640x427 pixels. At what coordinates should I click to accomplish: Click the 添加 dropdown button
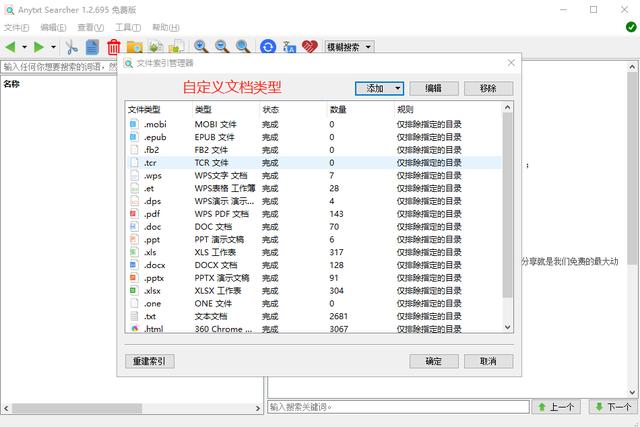(x=380, y=88)
